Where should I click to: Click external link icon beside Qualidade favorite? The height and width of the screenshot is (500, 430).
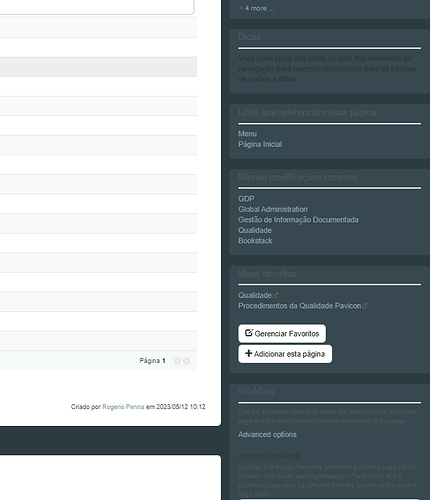[275, 295]
